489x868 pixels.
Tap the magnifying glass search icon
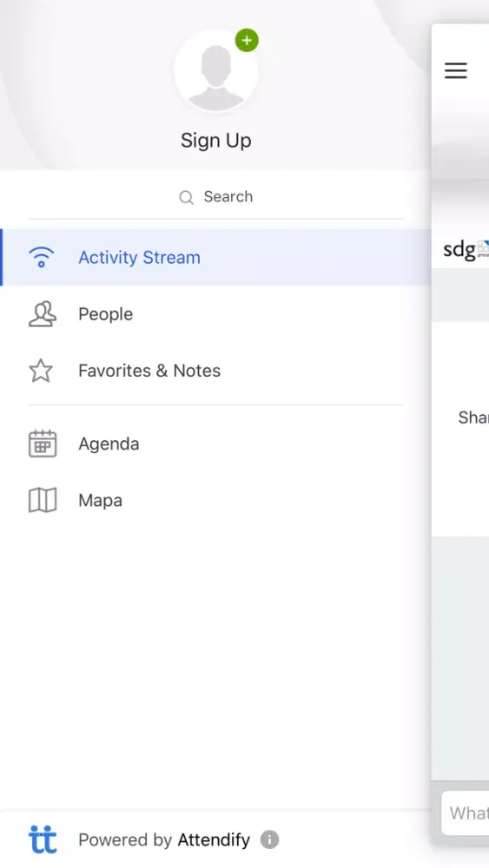point(186,197)
